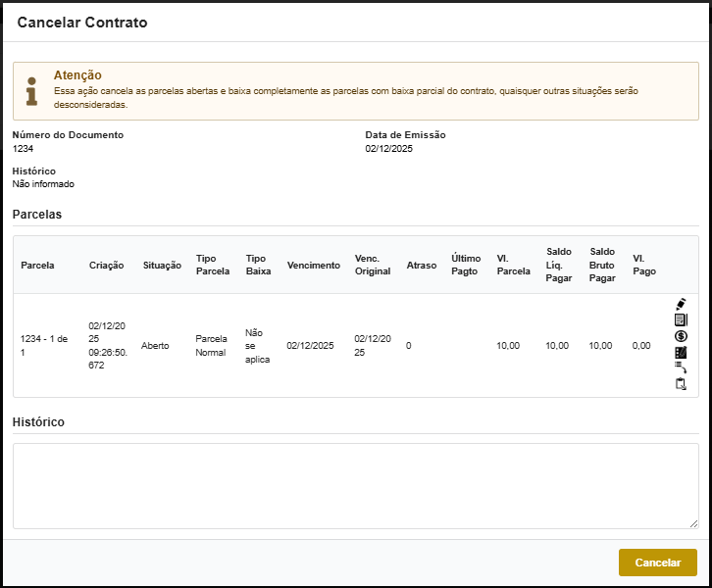This screenshot has height=588, width=712.
Task: Click the pencil edit icon in the parcela row
Action: click(x=681, y=305)
